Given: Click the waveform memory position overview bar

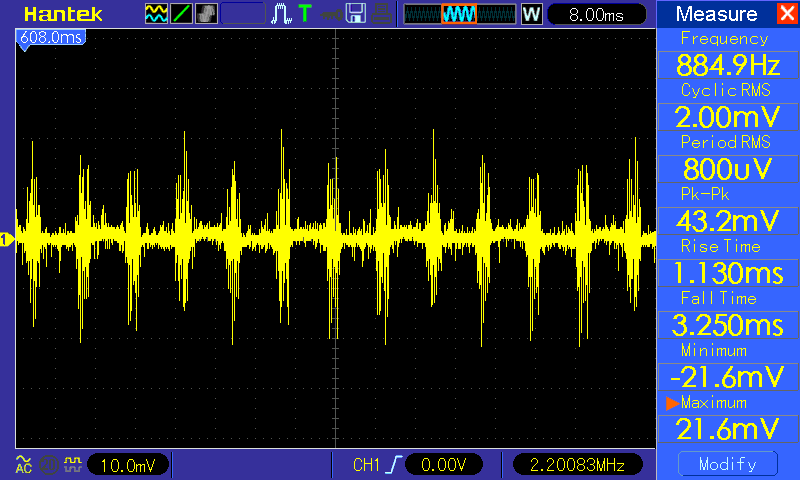Looking at the screenshot, I should tap(460, 14).
